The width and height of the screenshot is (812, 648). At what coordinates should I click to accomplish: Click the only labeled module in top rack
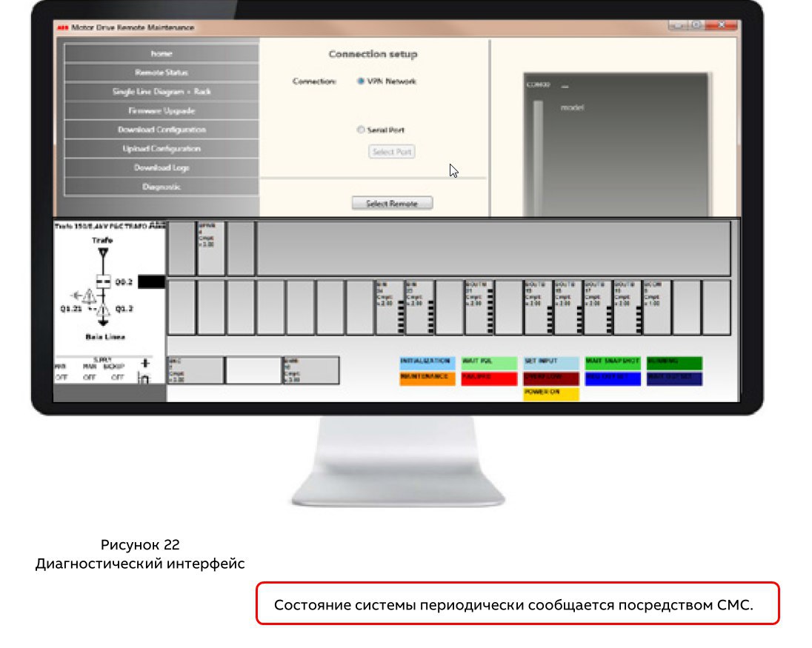click(x=211, y=248)
